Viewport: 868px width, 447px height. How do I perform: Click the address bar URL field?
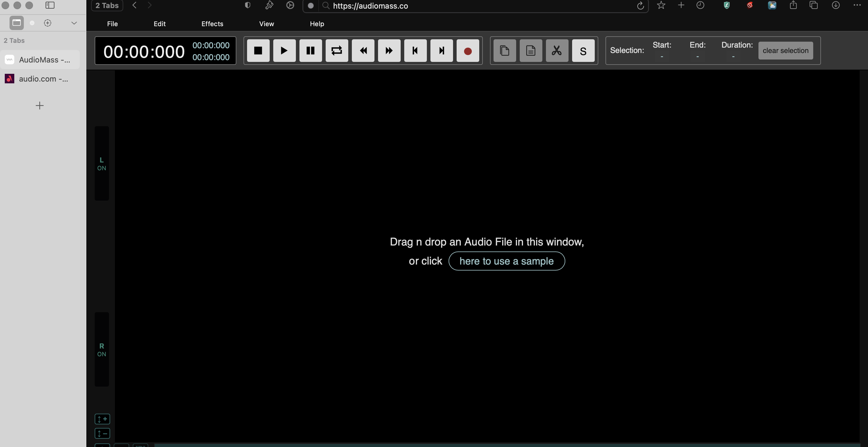475,6
